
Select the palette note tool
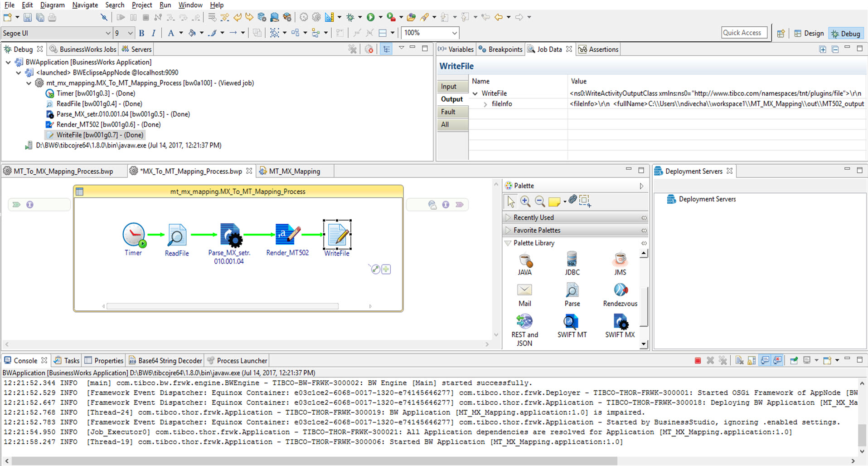tap(554, 201)
